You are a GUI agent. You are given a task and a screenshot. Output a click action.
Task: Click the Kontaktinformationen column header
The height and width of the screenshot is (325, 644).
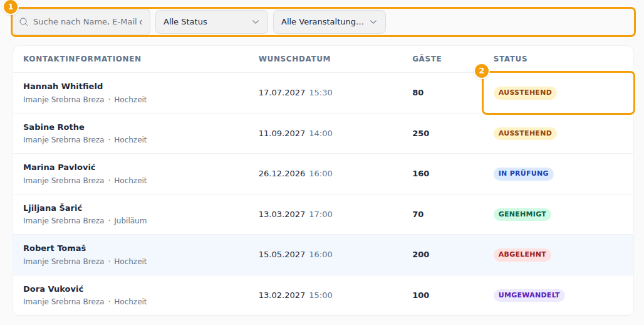[x=82, y=59]
